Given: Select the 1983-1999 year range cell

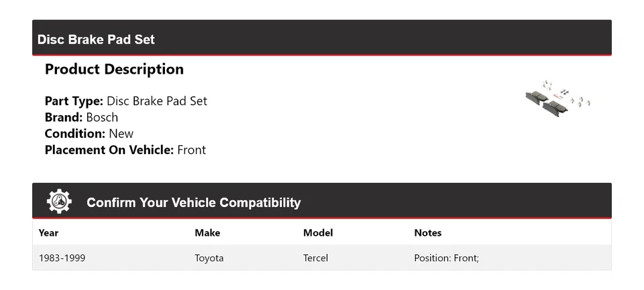Looking at the screenshot, I should pos(62,258).
